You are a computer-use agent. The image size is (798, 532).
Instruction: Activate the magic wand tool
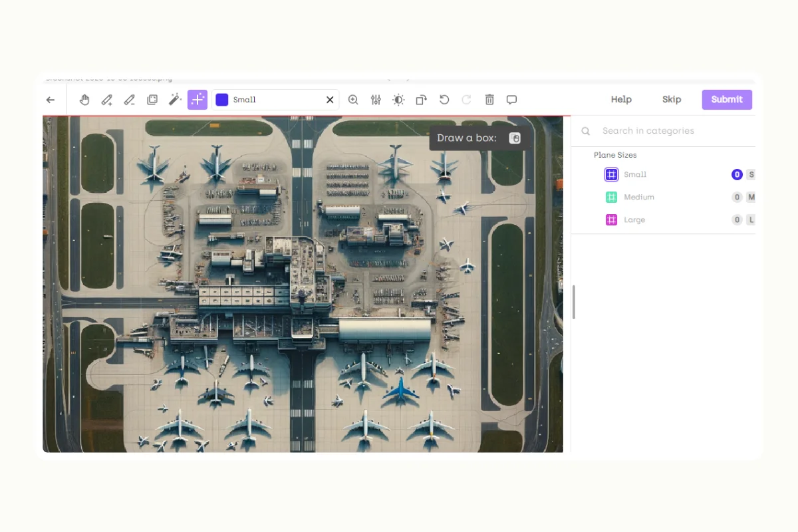175,100
